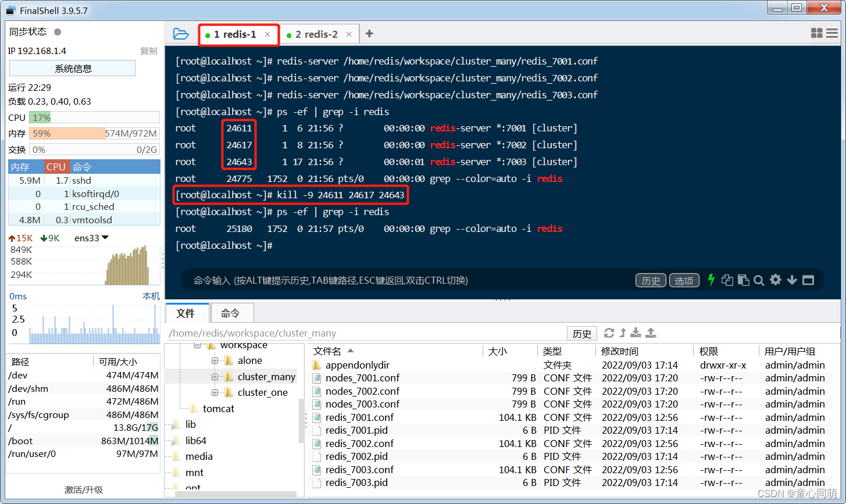Select the sshd process row
This screenshot has width=846, height=504.
84,180
